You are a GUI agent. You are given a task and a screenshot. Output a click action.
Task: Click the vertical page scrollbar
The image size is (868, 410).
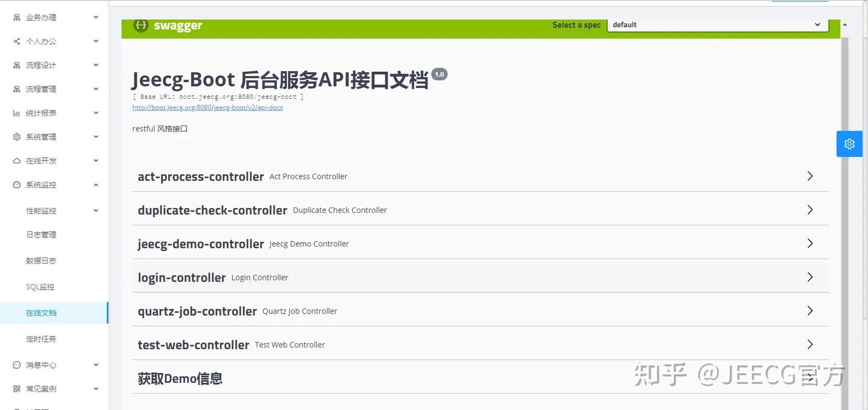844,211
